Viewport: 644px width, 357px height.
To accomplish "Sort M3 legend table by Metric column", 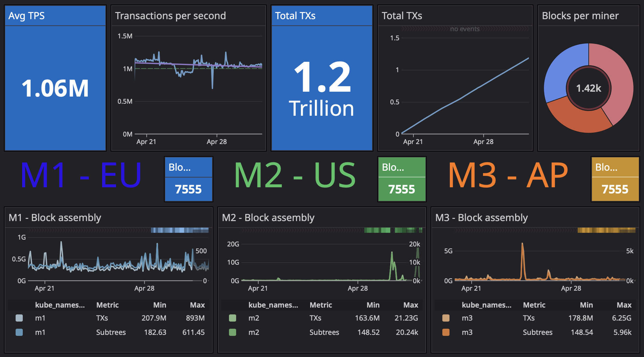I will [x=534, y=305].
